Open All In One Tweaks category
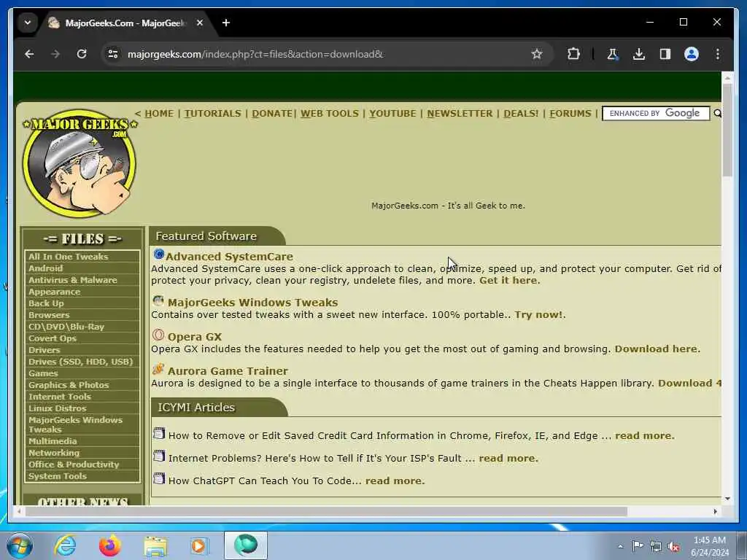747x560 pixels. click(68, 257)
